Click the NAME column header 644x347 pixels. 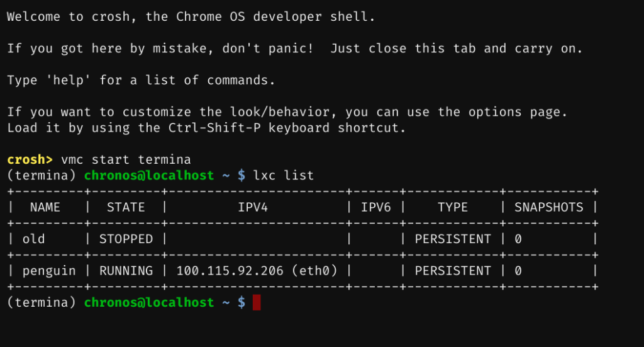tap(45, 207)
